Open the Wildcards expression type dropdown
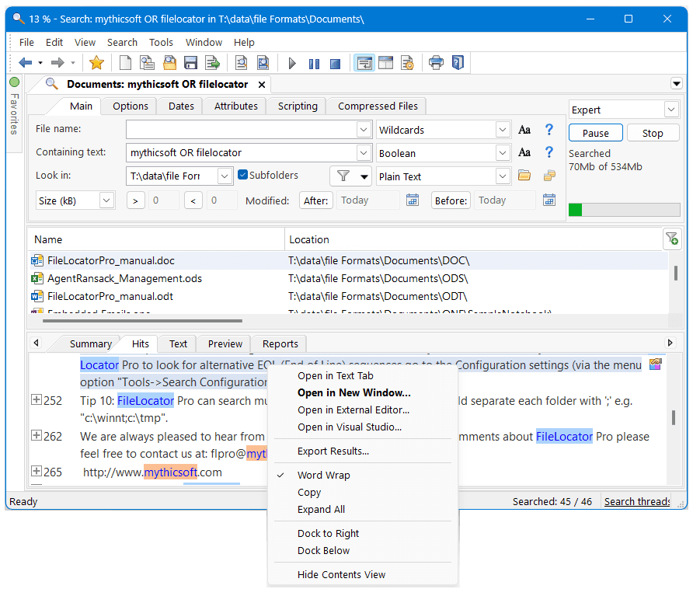 pyautogui.click(x=503, y=130)
